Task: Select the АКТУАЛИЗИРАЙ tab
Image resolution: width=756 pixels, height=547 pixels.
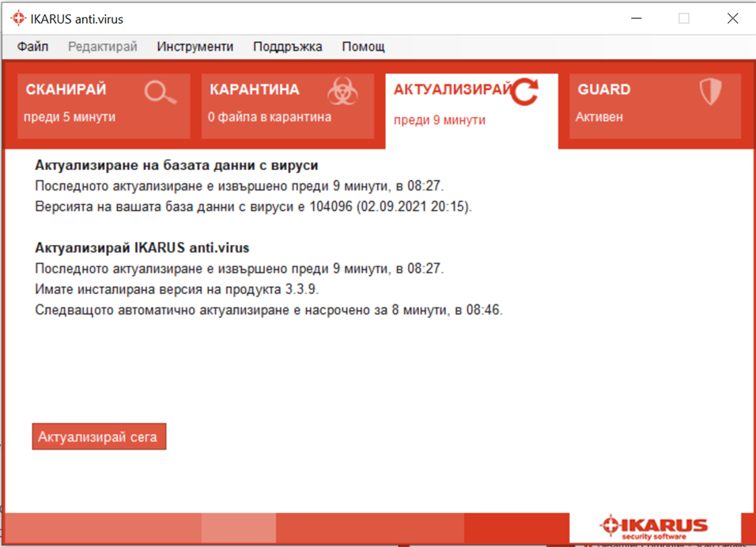Action: 471,111
